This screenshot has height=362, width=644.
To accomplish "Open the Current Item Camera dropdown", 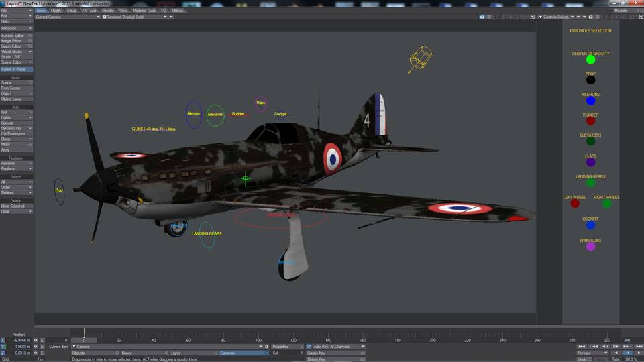I will 167,347.
